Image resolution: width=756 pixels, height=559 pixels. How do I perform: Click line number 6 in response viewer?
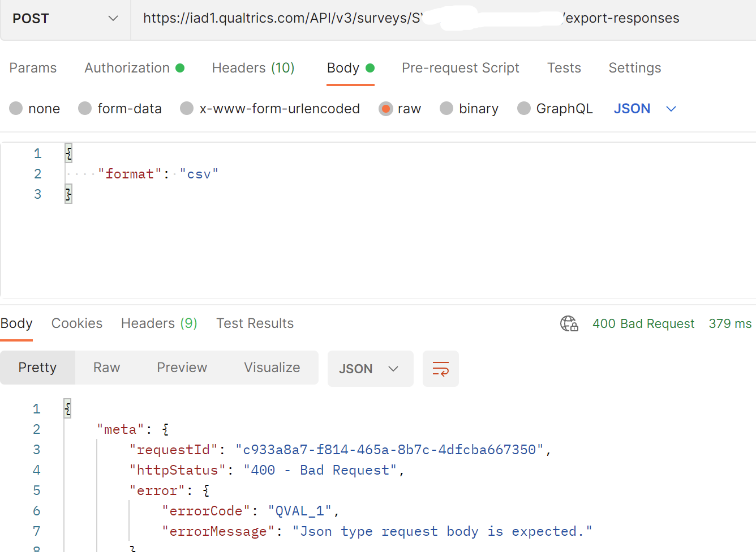(x=37, y=511)
